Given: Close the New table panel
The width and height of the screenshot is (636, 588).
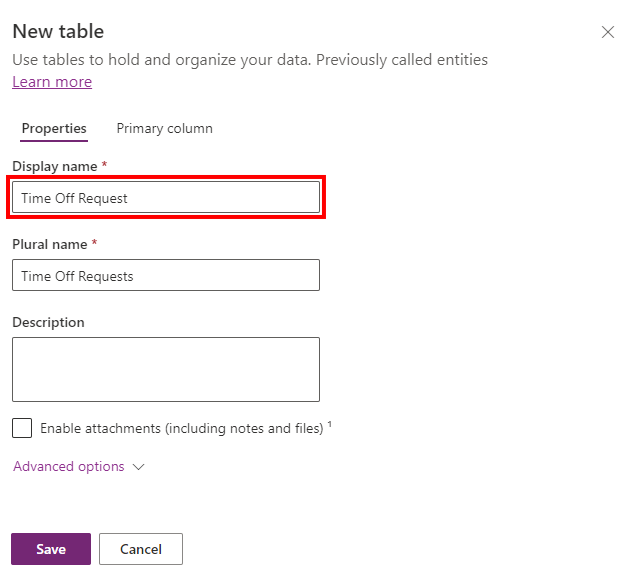Looking at the screenshot, I should point(608,32).
